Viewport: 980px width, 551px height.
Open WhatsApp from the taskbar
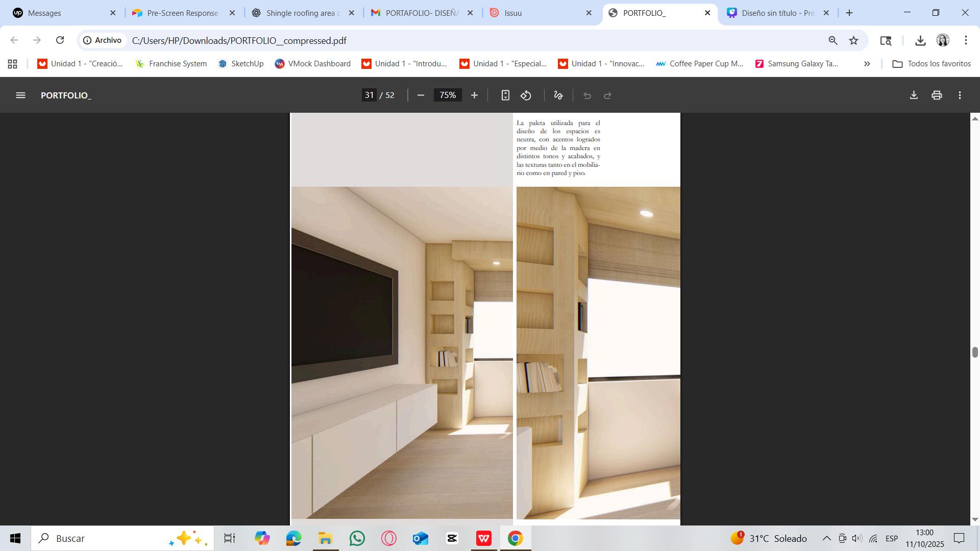pyautogui.click(x=357, y=538)
